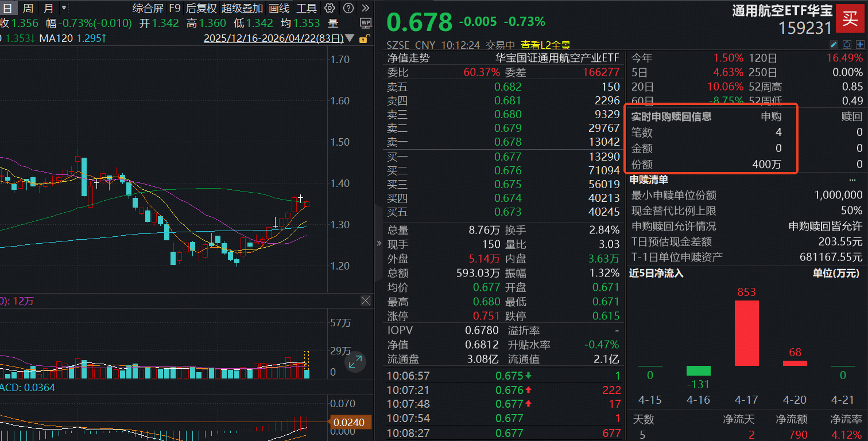Expand chart with the fullscreen arrows icon
868x441 pixels.
pos(355,362)
